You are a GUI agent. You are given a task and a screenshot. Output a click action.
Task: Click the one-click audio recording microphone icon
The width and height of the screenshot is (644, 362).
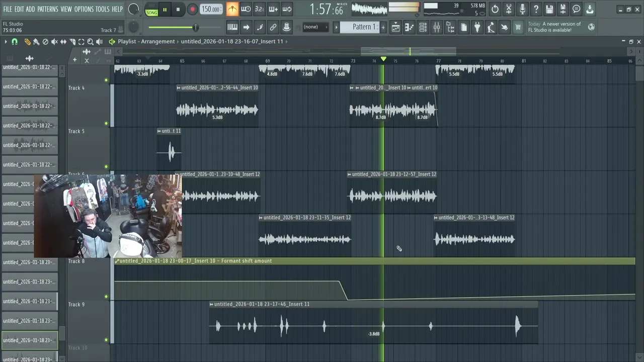click(x=522, y=9)
